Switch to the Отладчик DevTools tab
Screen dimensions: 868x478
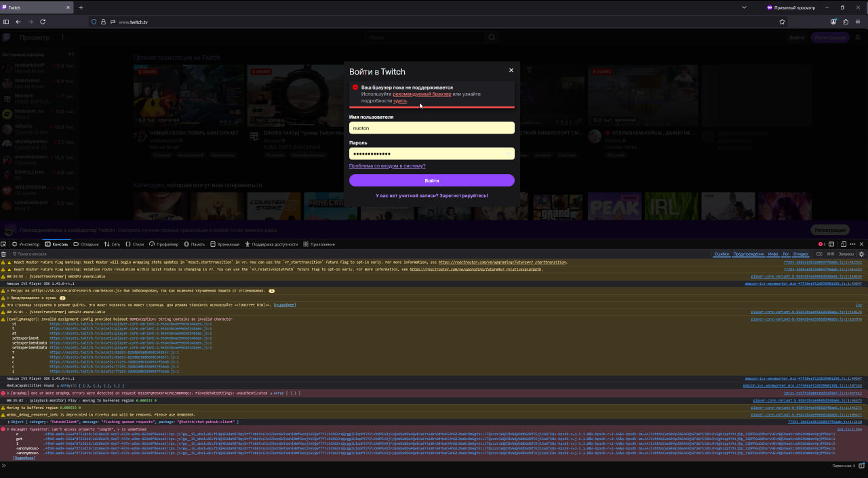point(86,244)
